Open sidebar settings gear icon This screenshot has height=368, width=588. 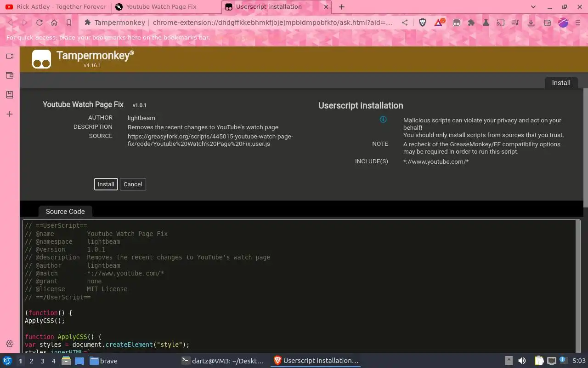pyautogui.click(x=10, y=344)
